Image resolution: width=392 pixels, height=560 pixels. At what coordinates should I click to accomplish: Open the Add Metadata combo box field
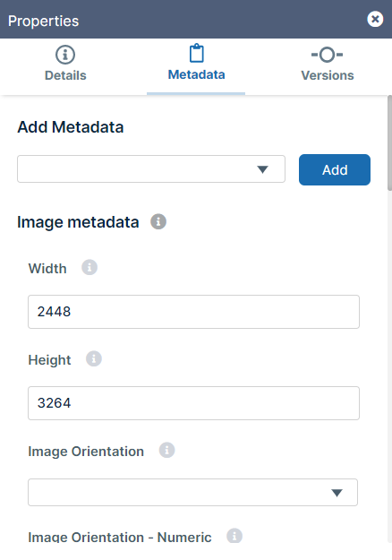151,169
